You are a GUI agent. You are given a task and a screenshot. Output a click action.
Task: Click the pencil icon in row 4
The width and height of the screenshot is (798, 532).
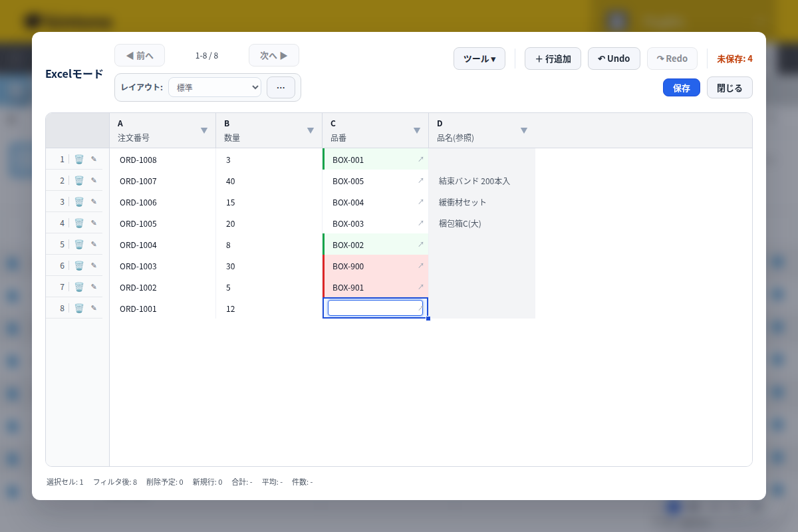pos(94,223)
